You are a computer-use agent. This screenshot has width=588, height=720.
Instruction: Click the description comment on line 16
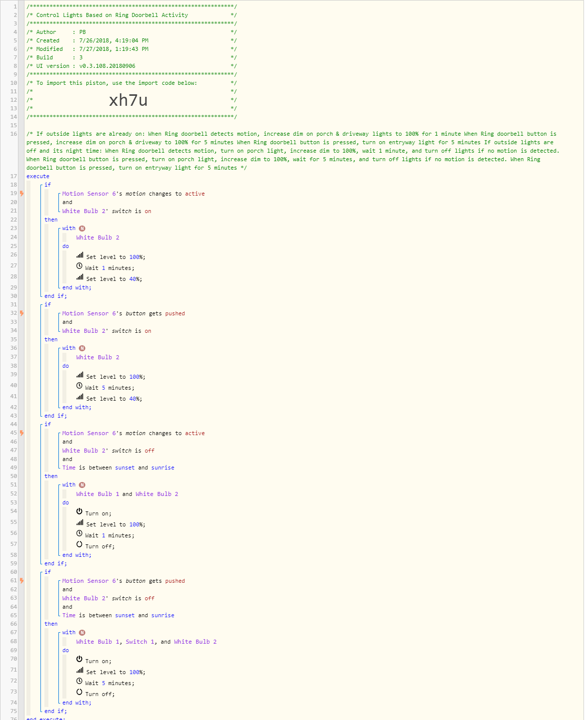293,151
